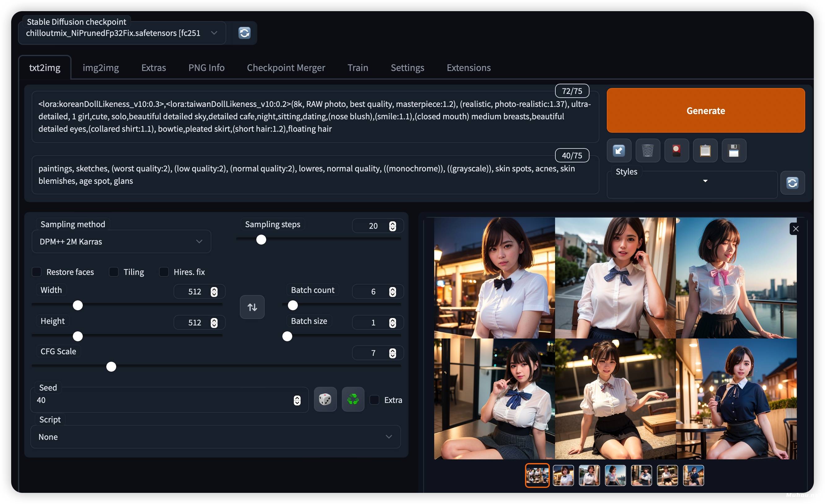
Task: Enable the Restore faces checkbox
Action: pos(37,272)
